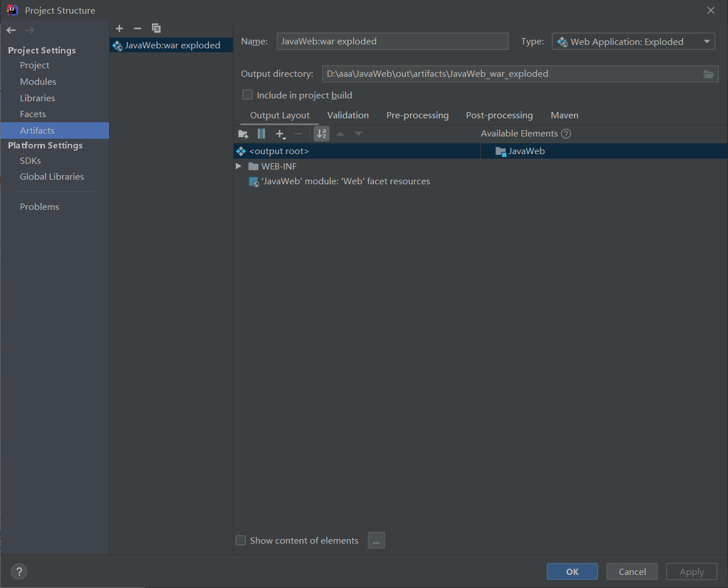Viewport: 728px width, 588px height.
Task: Switch to Pre-processing tab
Action: pyautogui.click(x=418, y=115)
